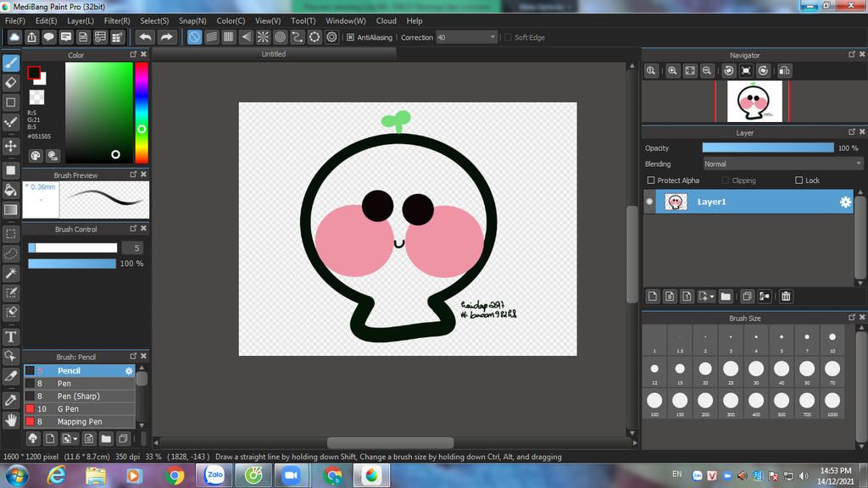The width and height of the screenshot is (868, 488).
Task: Select the G Pen brush
Action: click(x=79, y=409)
